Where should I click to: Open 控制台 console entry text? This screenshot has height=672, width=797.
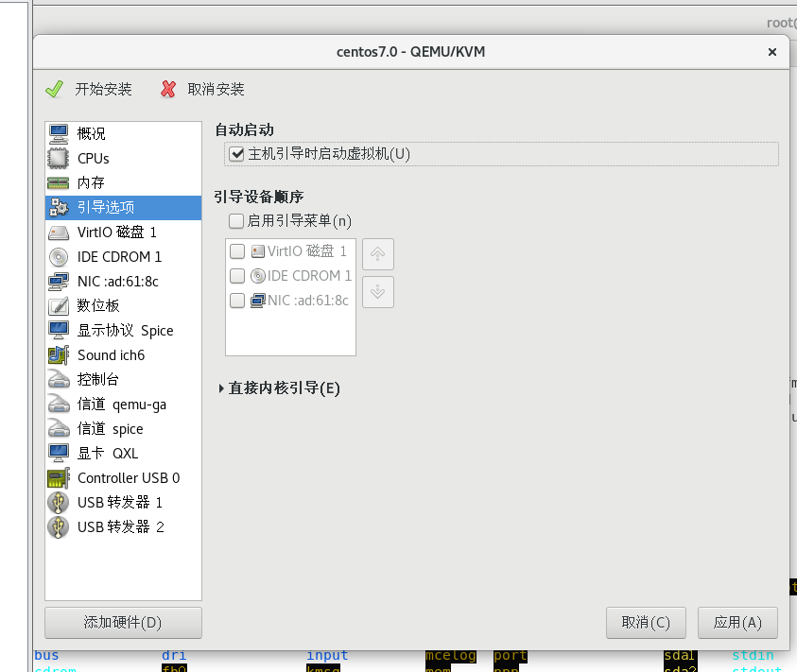(98, 379)
